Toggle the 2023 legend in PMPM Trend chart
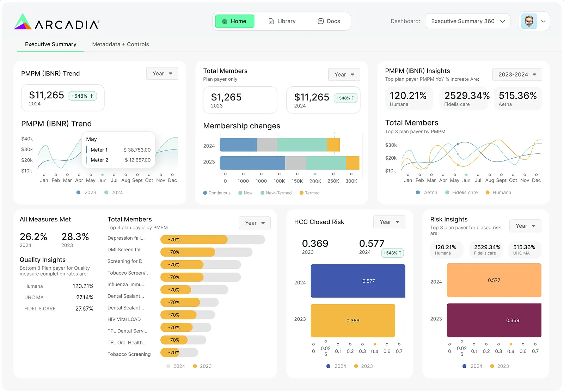The image size is (564, 392). 86,192
